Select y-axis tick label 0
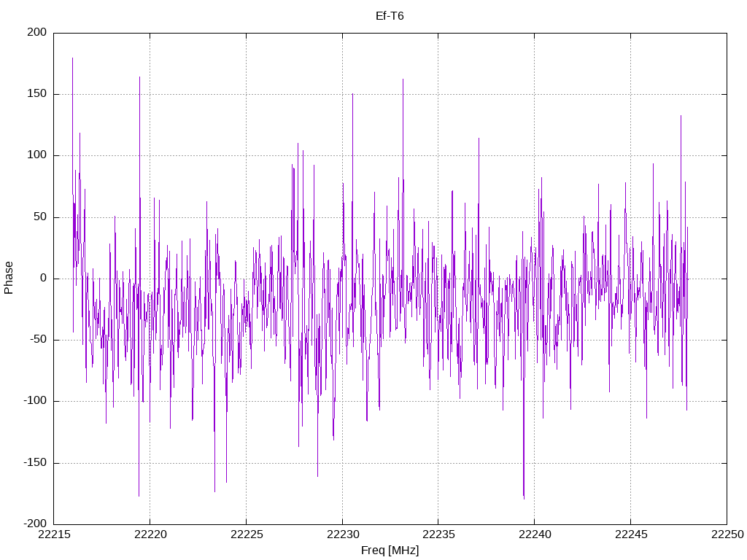Screen dimensions: 747x560 (43, 279)
